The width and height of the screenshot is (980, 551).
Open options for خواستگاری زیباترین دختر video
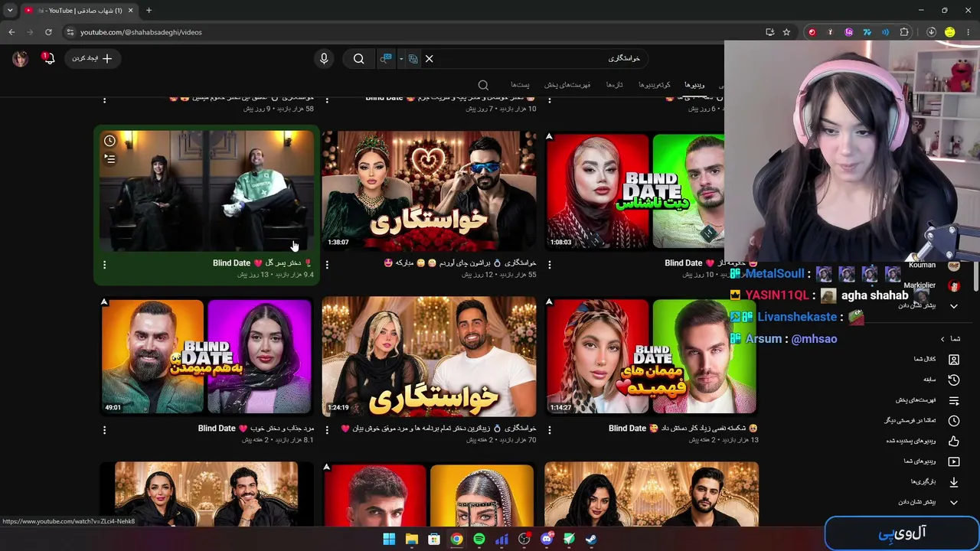click(x=327, y=429)
